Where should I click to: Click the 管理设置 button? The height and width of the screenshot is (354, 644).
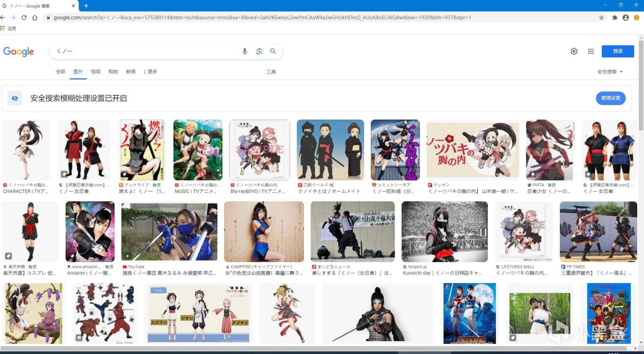click(611, 98)
